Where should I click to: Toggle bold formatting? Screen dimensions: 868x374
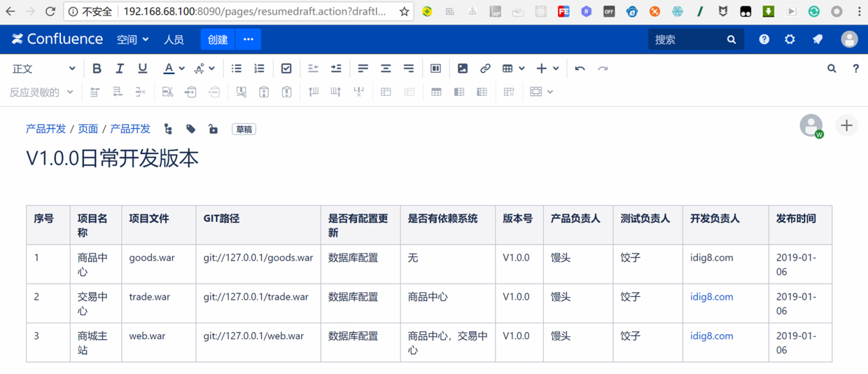tap(97, 69)
